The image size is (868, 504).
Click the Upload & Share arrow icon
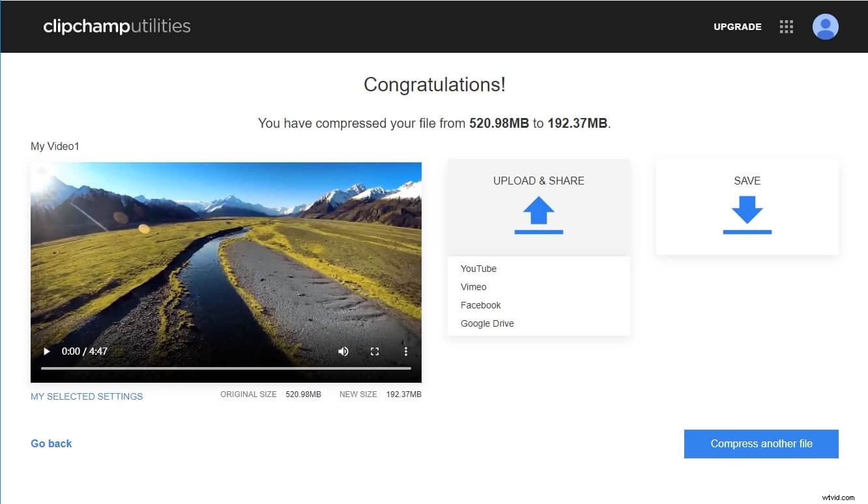[538, 215]
